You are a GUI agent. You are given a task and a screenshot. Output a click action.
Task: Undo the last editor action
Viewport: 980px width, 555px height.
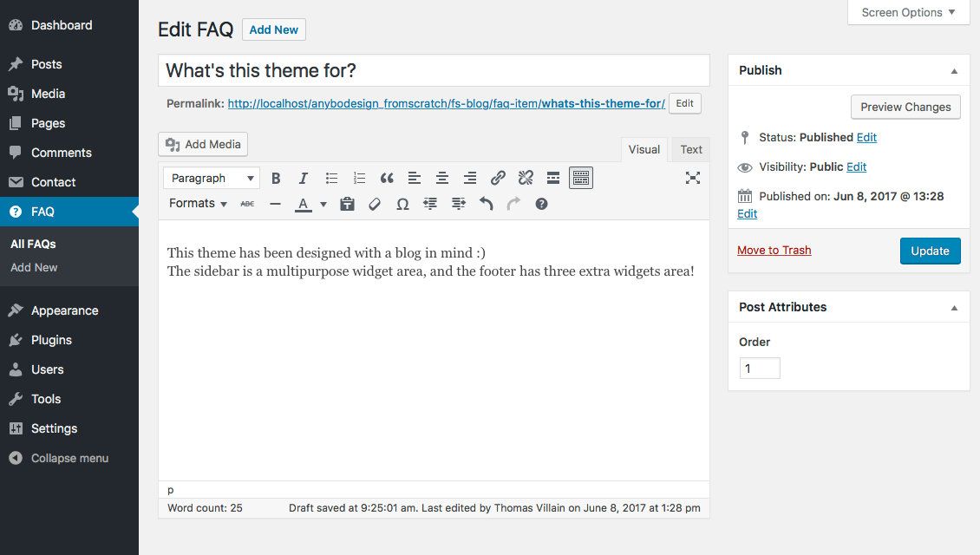click(x=486, y=204)
